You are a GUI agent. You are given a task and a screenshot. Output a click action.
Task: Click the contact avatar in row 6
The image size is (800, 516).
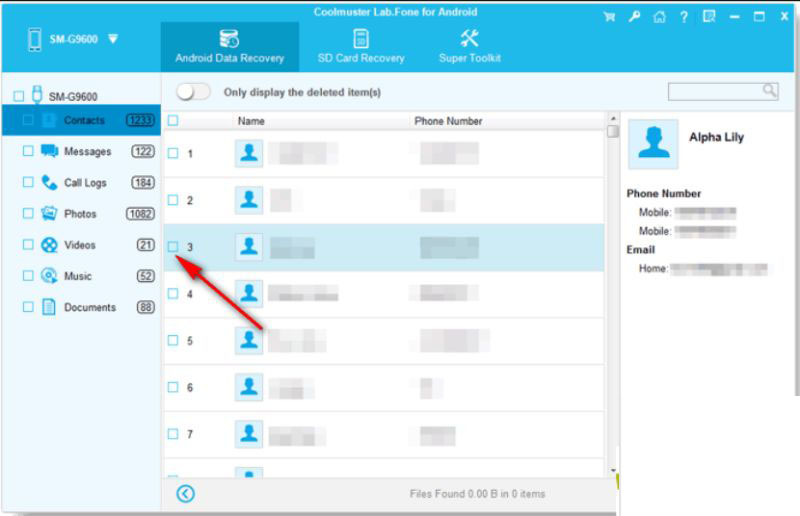[x=249, y=387]
